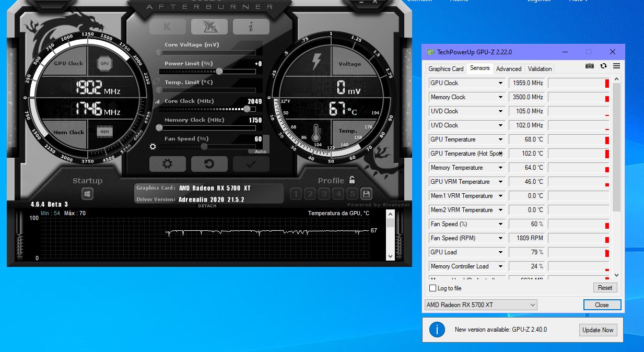The image size is (644, 352).
Task: Click the Reset button in GPU-Z
Action: (605, 288)
